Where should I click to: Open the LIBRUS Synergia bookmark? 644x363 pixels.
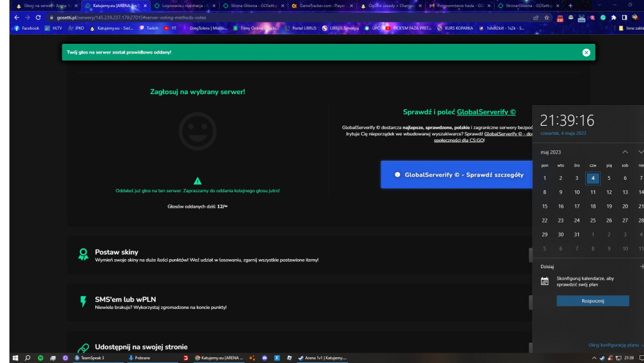coord(341,28)
